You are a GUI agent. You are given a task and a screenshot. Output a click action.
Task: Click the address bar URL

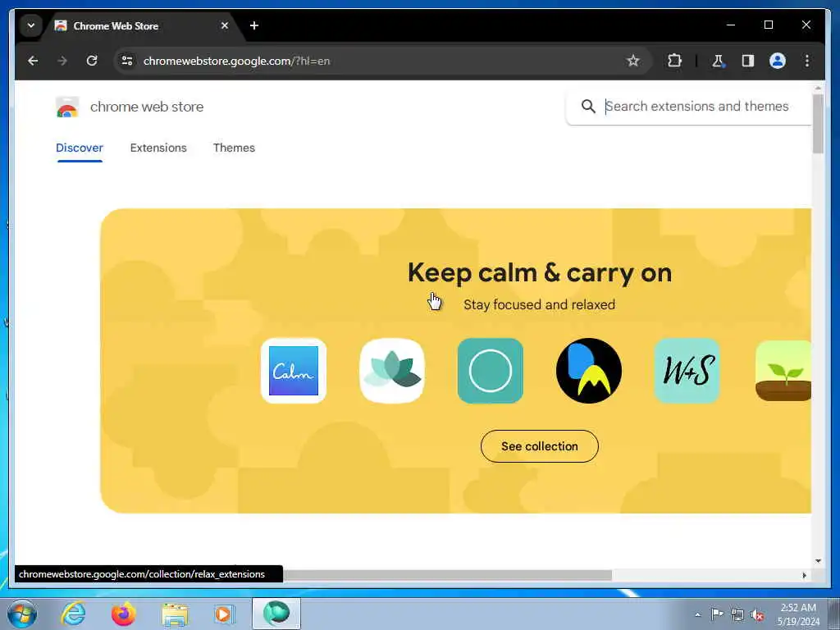point(237,61)
